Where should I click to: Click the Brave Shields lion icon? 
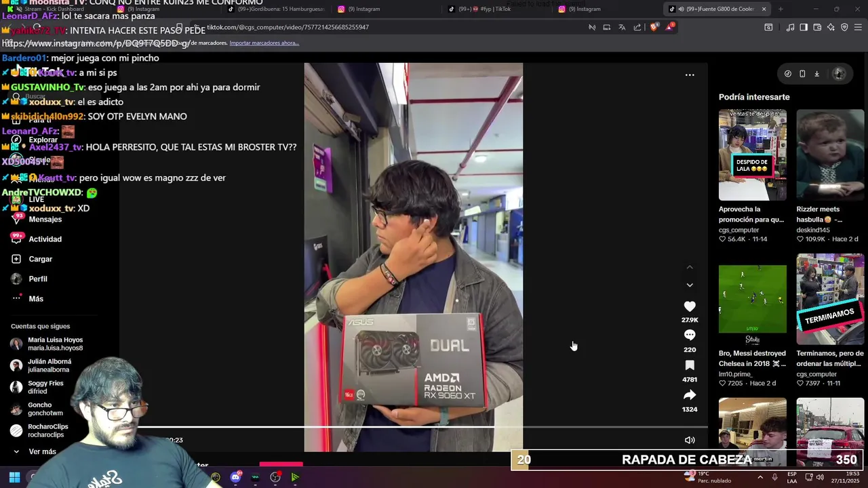click(654, 27)
